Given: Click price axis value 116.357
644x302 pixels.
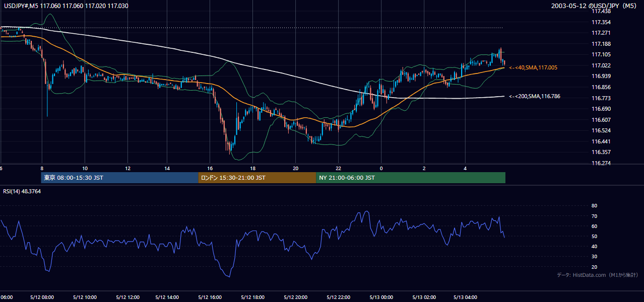Looking at the screenshot, I should (x=601, y=152).
